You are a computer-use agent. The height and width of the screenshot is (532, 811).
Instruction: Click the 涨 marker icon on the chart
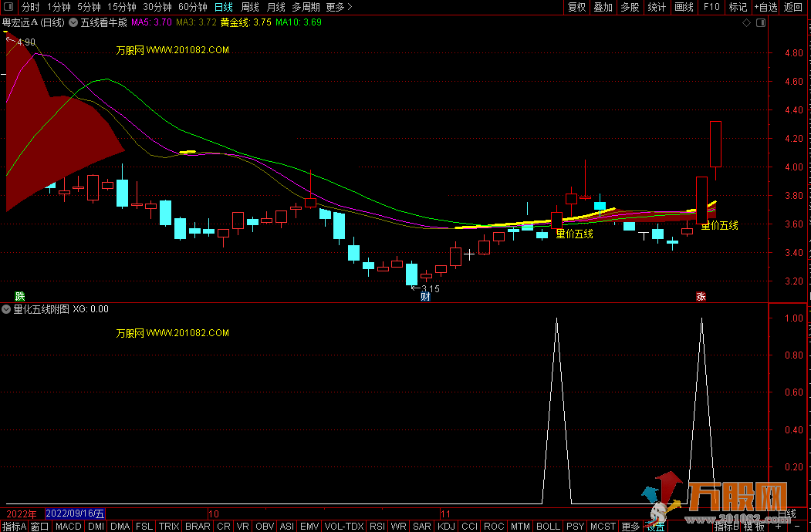tap(701, 296)
